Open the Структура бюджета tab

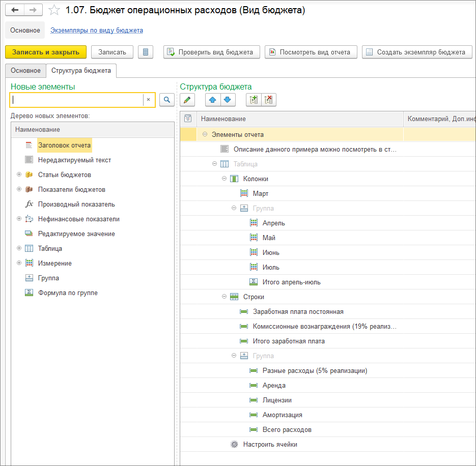tap(81, 70)
